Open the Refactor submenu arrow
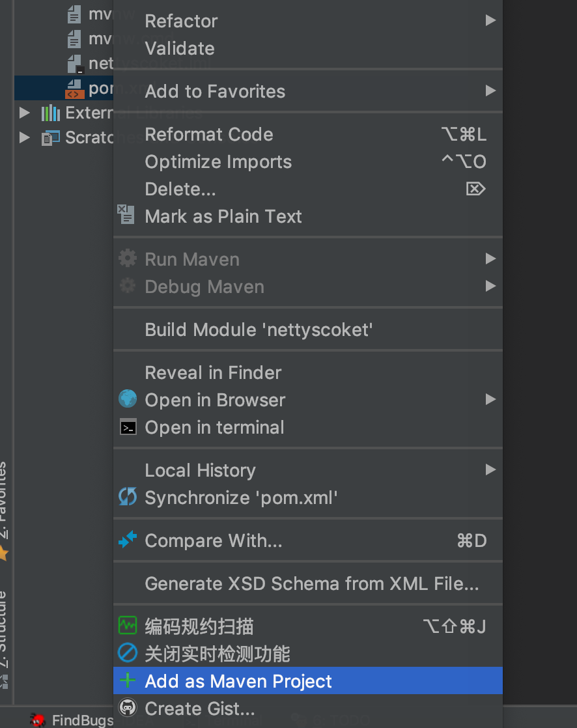Screen dimensions: 577x728 [490, 20]
